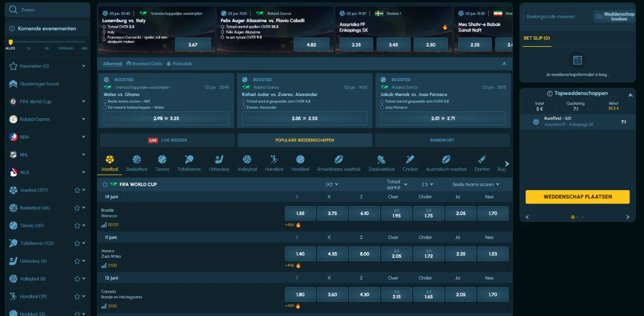Toggle favorite star for Tennis (139)
Viewport: 644px width, 316px height.
pos(77,226)
